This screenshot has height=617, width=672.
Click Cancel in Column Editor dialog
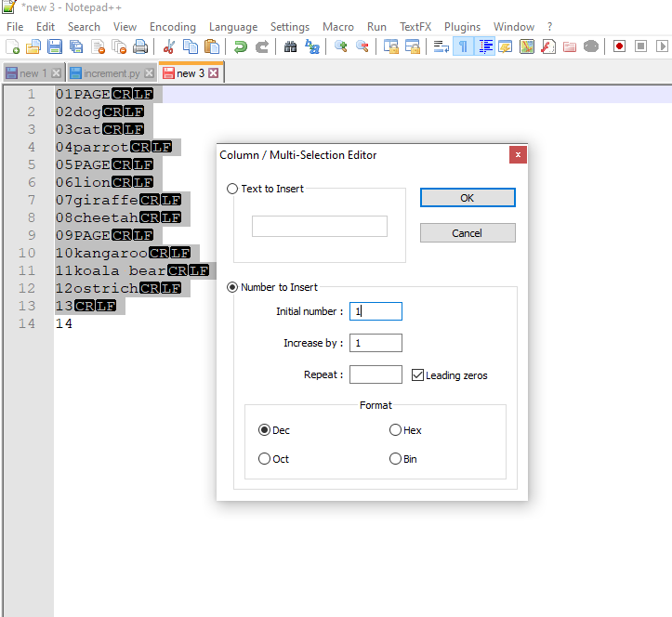468,232
